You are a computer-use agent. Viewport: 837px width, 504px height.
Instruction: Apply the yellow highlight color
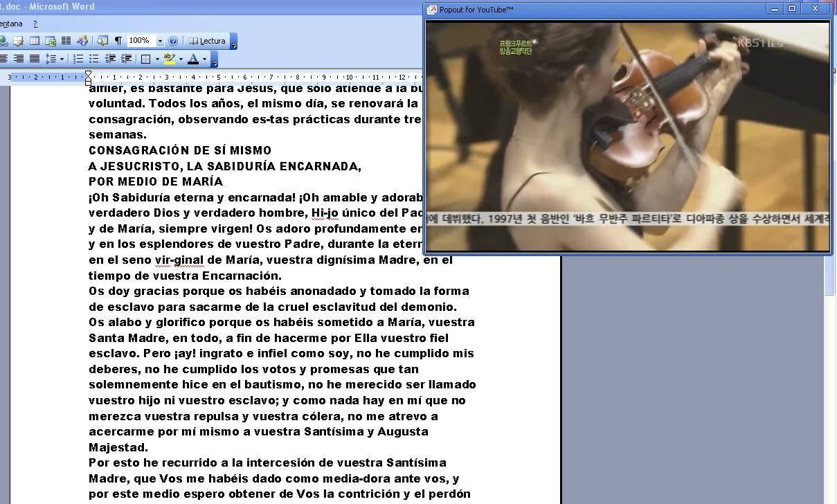pos(169,59)
